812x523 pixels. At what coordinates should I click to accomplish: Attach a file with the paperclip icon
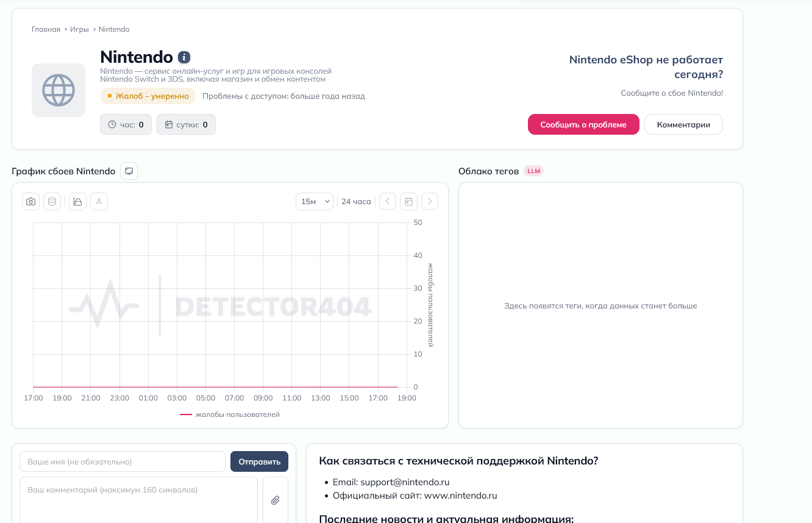(x=276, y=500)
